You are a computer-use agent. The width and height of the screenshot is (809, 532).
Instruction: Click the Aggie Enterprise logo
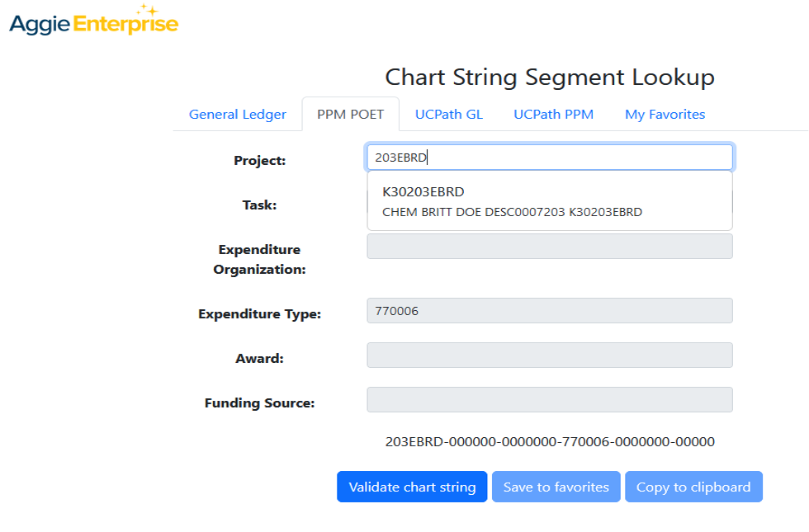pos(93,21)
